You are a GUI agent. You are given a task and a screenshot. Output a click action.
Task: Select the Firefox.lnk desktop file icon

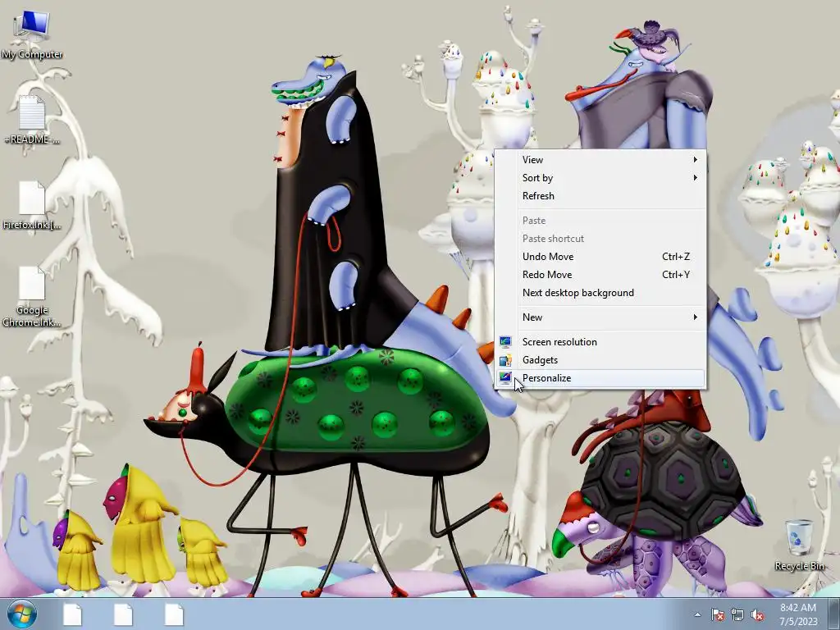[32, 206]
